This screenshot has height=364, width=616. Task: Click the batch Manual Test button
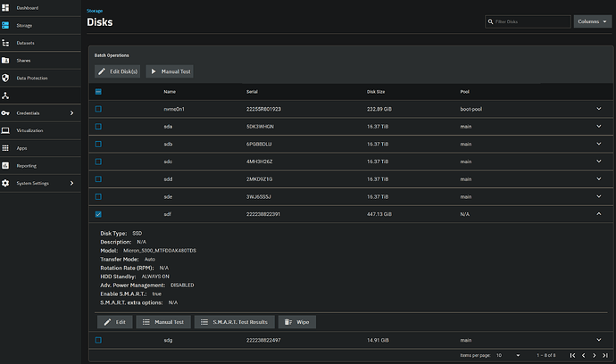[x=170, y=71]
